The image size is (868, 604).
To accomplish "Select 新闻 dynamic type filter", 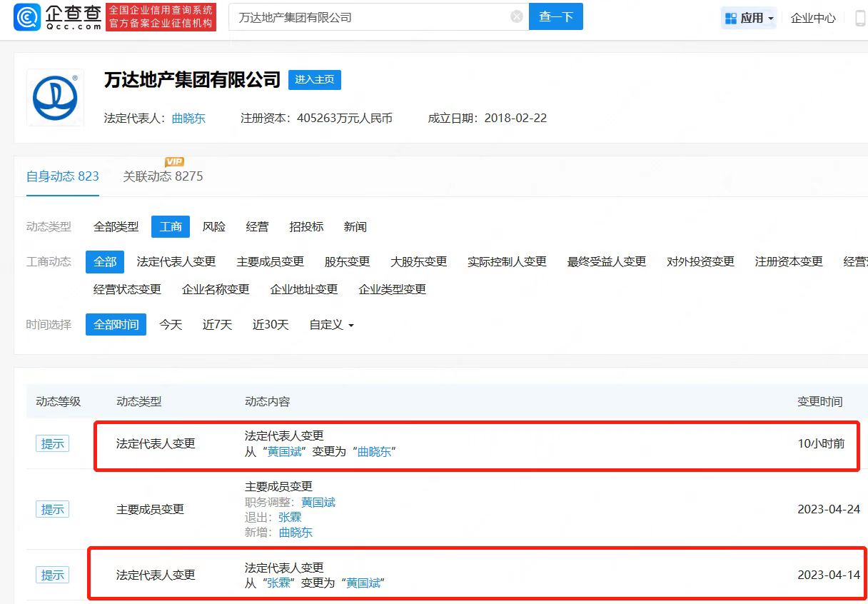I will 355,227.
